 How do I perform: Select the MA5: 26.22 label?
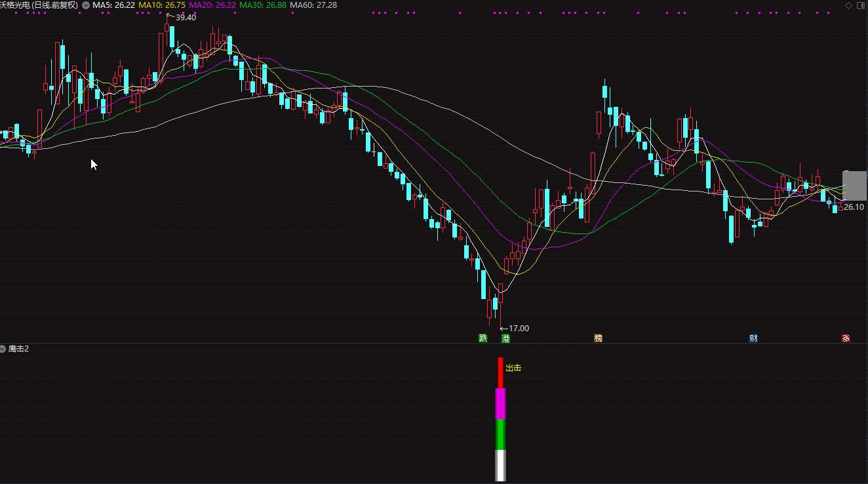point(113,5)
